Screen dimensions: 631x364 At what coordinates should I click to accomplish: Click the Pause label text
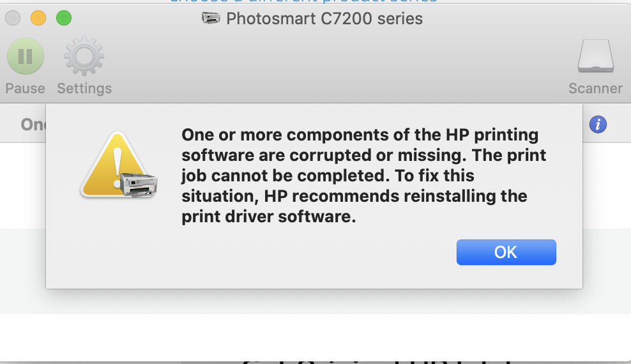(25, 89)
